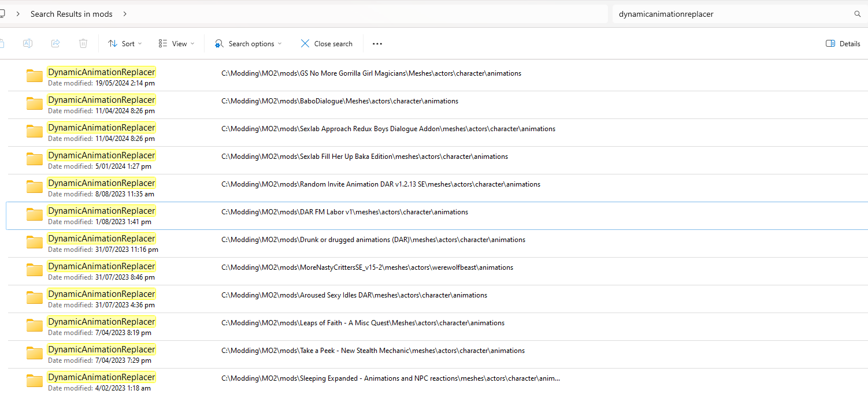Click the This PC monitor icon

coord(2,14)
